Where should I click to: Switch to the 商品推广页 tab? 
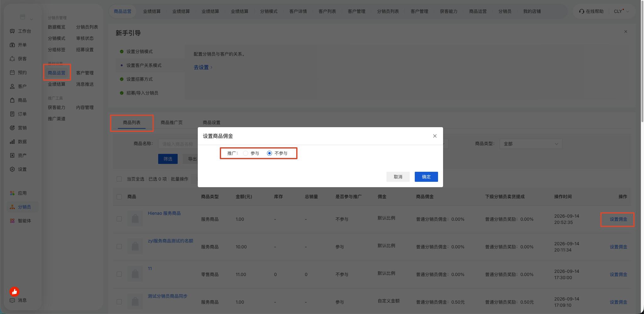[x=172, y=122]
